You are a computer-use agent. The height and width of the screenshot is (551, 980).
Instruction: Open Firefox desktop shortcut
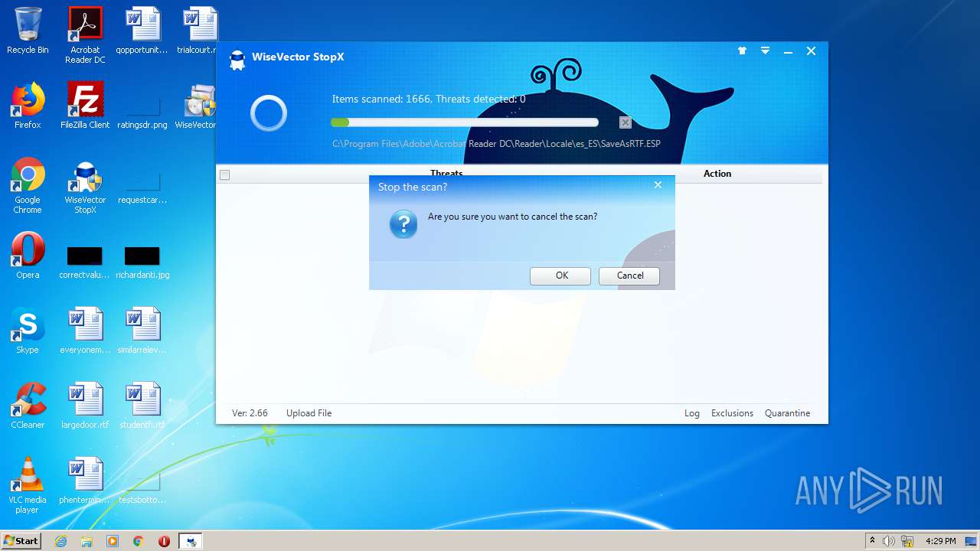[28, 106]
